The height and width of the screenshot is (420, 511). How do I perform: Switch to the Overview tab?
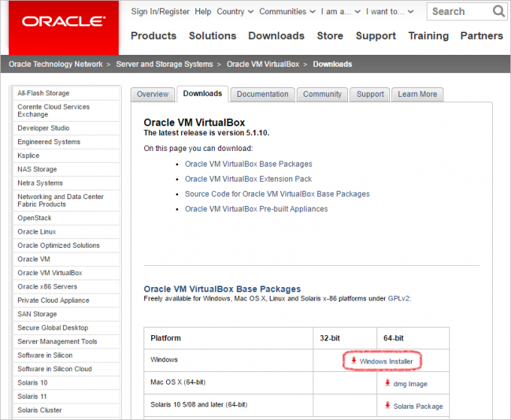[x=153, y=95]
